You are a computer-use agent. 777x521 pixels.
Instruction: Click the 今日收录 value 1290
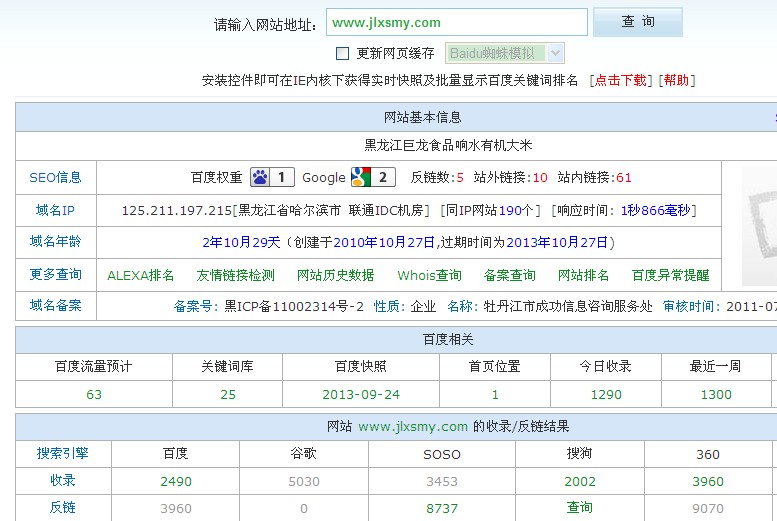pos(606,395)
